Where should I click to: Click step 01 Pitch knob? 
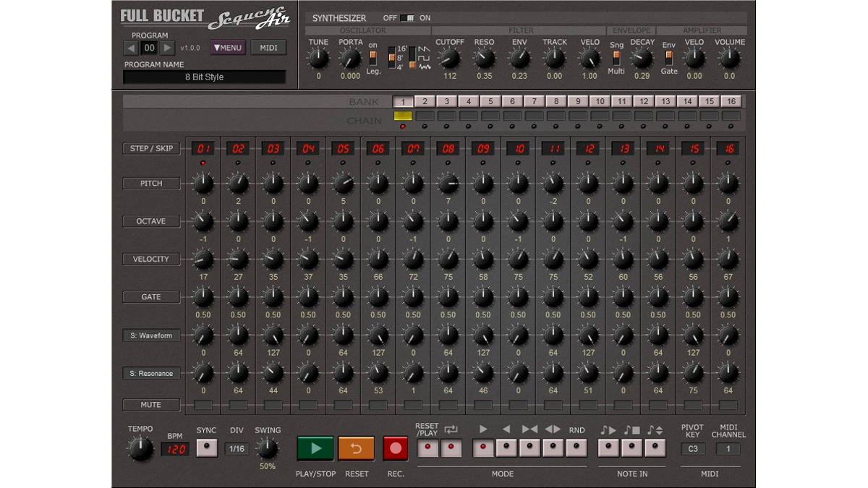click(x=203, y=184)
